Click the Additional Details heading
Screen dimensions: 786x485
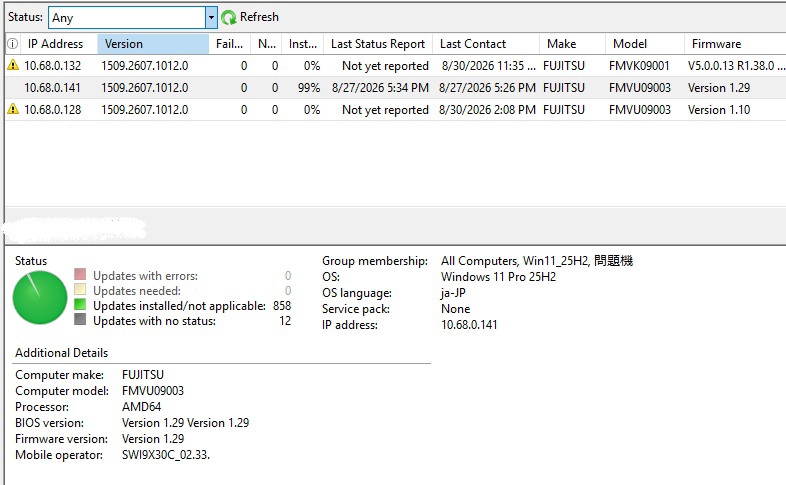[62, 353]
